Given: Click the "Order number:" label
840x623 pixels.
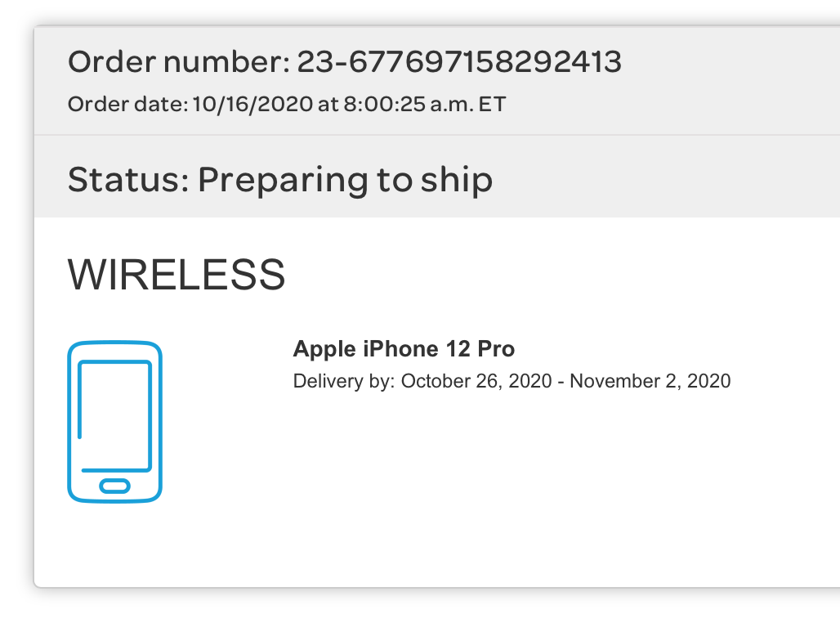Looking at the screenshot, I should coord(178,62).
